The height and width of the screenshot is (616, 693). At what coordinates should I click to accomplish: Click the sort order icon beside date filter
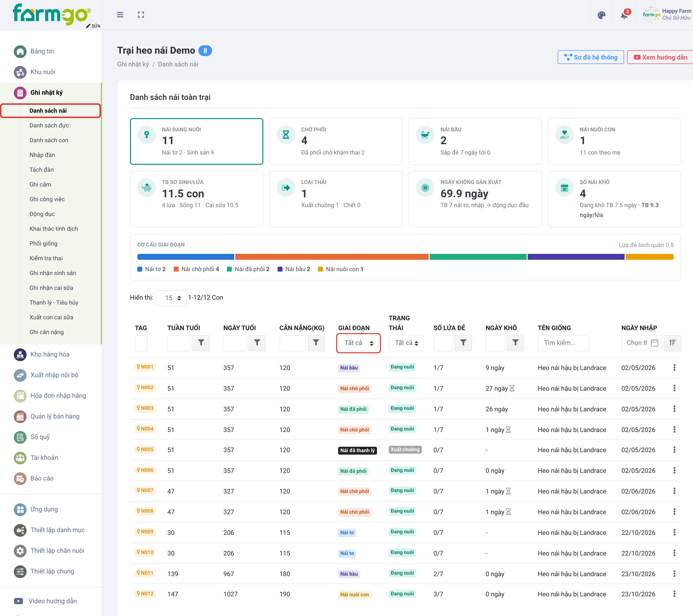[672, 343]
